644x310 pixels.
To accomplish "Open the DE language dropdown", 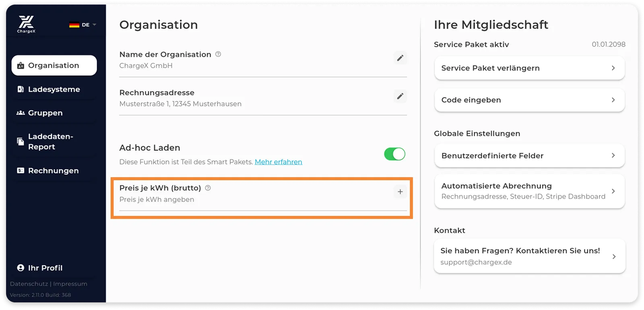I will [x=83, y=25].
